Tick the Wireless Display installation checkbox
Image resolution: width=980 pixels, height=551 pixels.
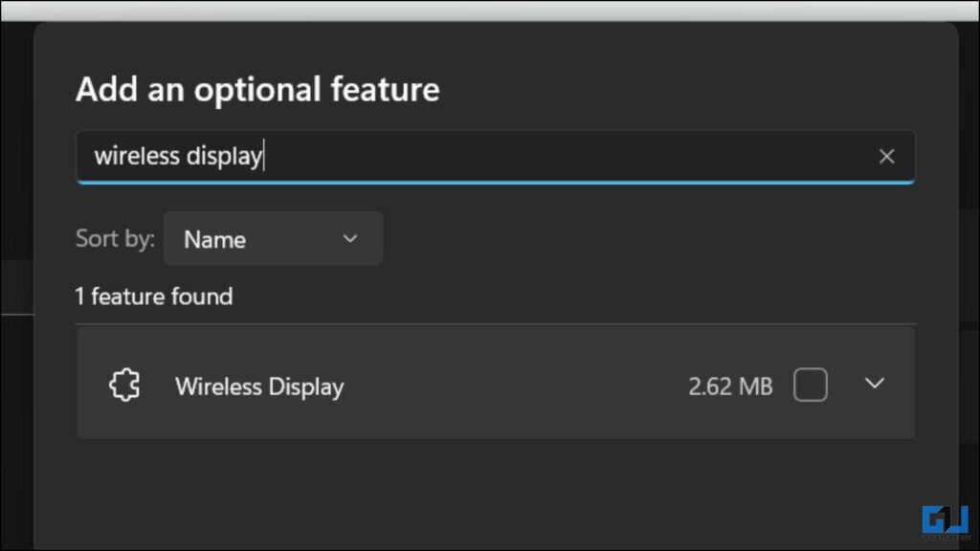[x=811, y=384]
